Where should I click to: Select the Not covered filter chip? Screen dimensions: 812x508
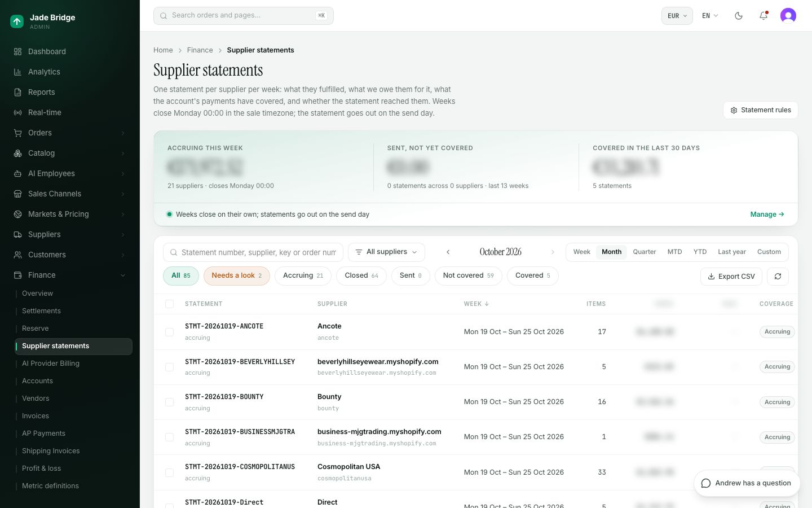click(469, 276)
